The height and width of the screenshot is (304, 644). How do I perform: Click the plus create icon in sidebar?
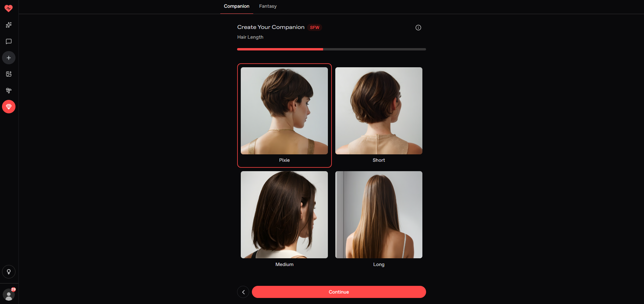[x=9, y=58]
